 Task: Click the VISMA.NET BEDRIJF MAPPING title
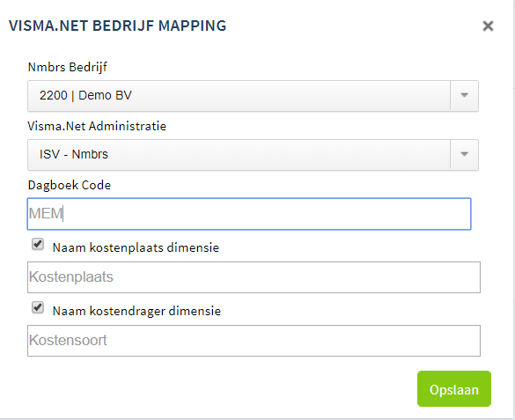coord(118,26)
